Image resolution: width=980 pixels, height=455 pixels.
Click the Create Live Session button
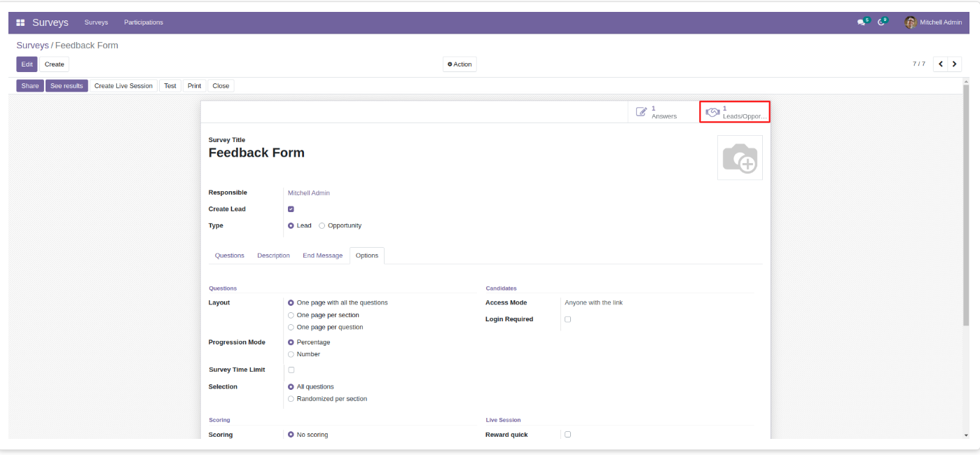pos(123,86)
